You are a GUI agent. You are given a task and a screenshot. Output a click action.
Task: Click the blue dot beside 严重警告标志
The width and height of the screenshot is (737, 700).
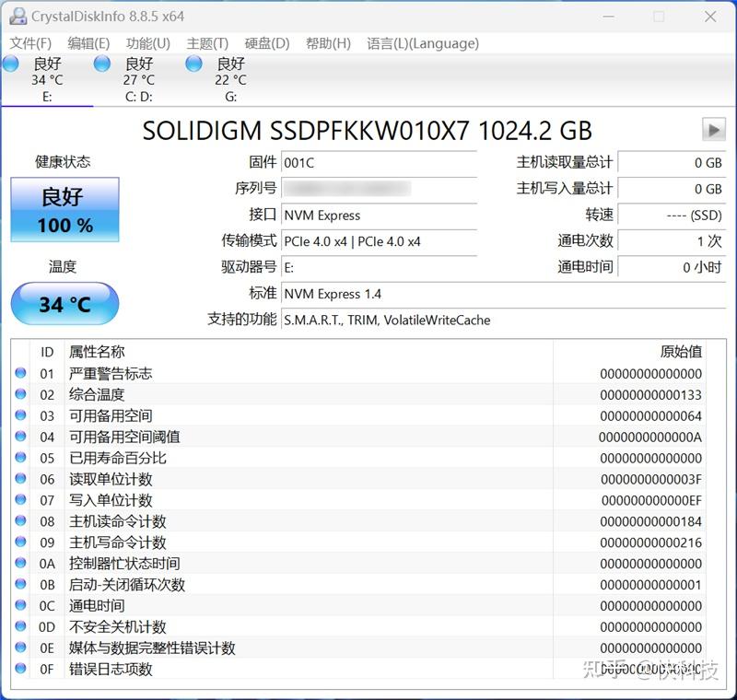pos(19,373)
